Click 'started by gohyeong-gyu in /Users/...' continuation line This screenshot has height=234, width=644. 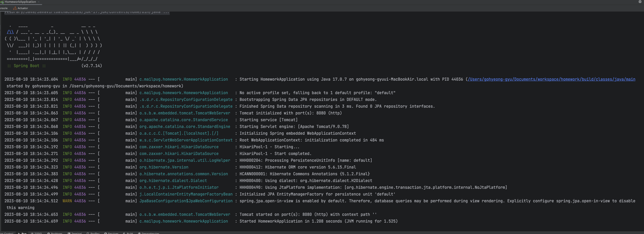(95, 86)
